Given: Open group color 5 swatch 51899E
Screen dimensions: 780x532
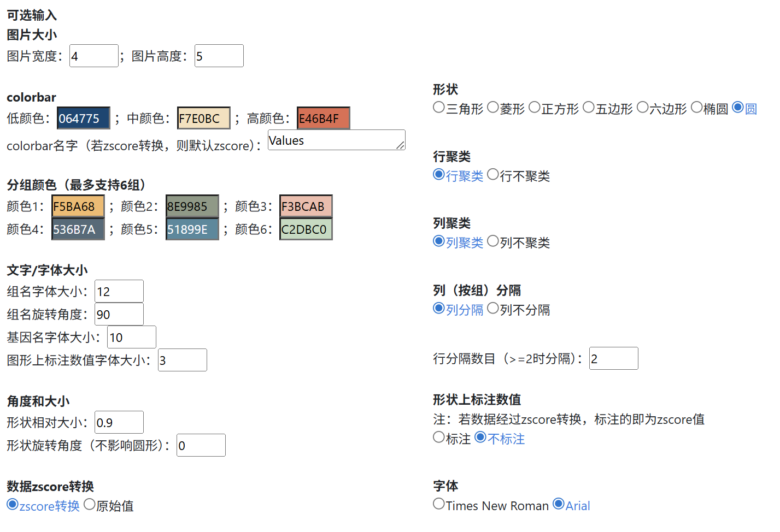Looking at the screenshot, I should [x=192, y=229].
